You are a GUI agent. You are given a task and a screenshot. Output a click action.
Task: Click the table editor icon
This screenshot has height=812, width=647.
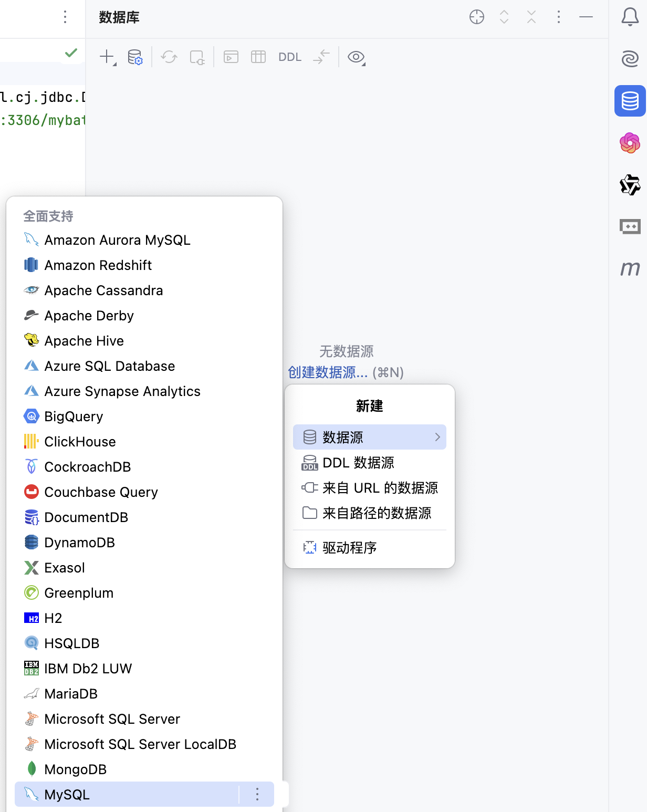(x=258, y=57)
